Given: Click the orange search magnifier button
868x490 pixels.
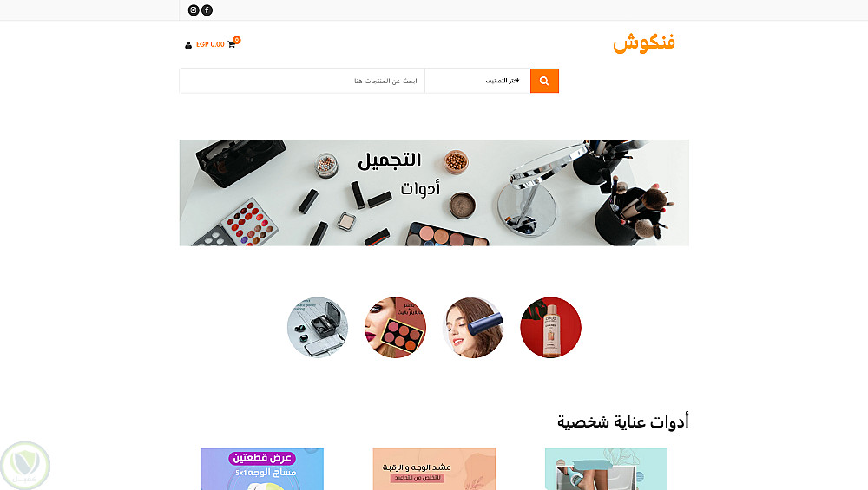Looking at the screenshot, I should (x=544, y=81).
